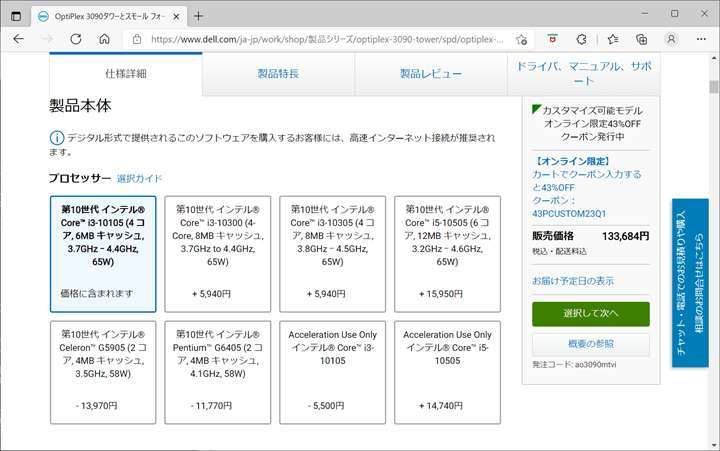The image size is (720, 451).
Task: Open the user profile icon
Action: [671, 39]
